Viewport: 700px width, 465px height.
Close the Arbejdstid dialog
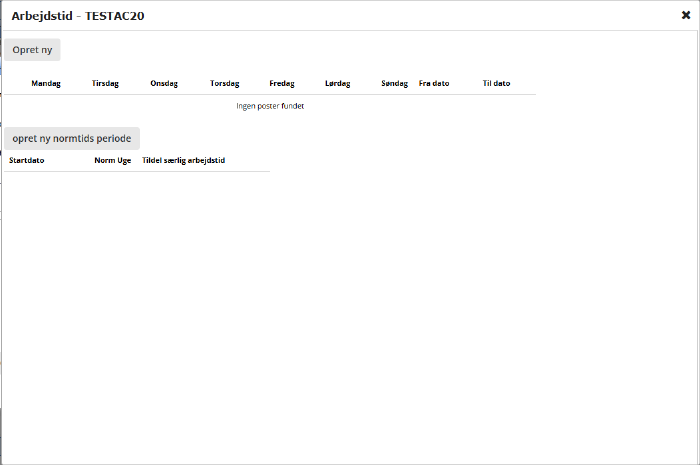[x=686, y=15]
